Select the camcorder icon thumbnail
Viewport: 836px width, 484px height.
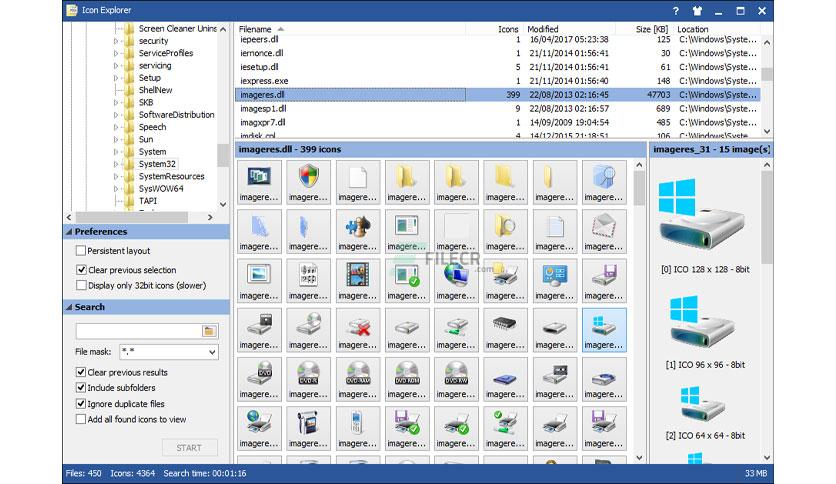308,428
